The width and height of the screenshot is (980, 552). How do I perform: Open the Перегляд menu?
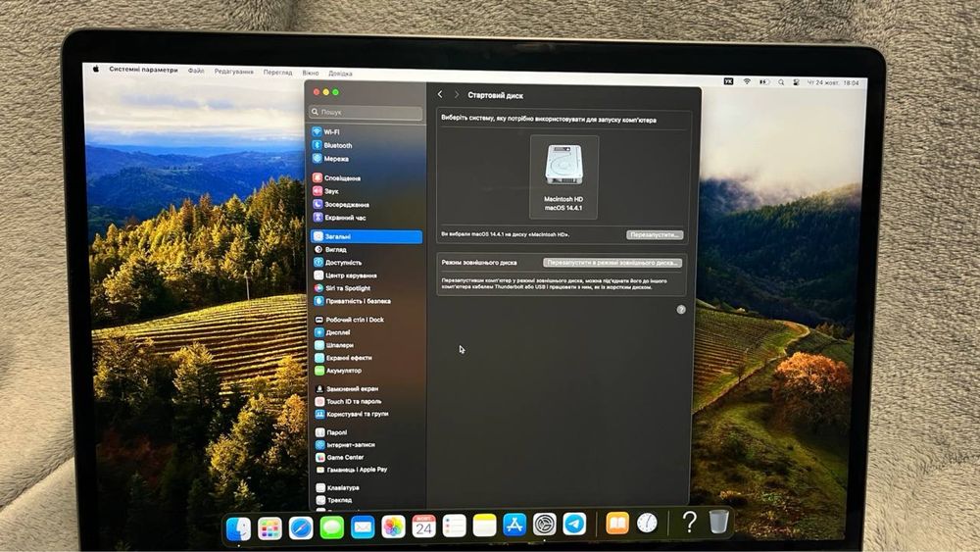click(277, 72)
